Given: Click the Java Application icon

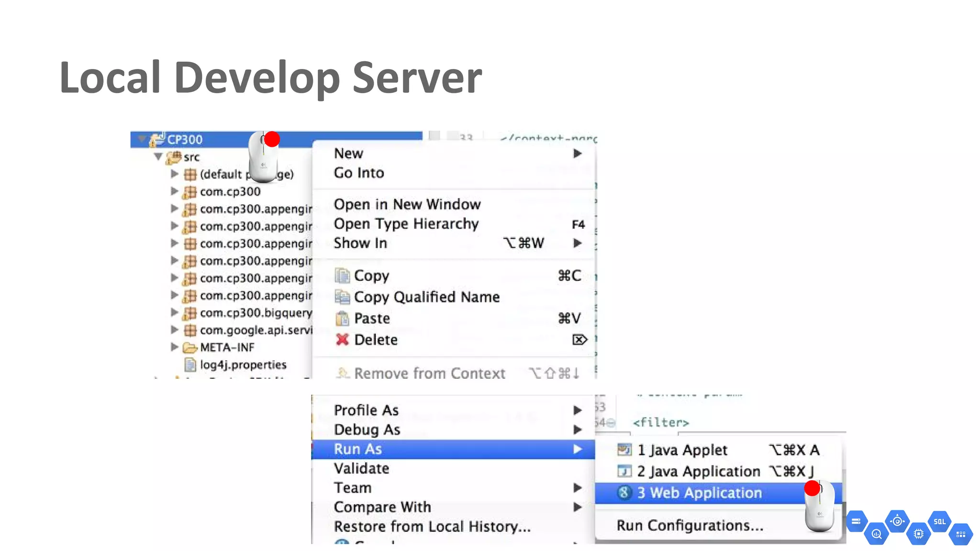Looking at the screenshot, I should 624,471.
